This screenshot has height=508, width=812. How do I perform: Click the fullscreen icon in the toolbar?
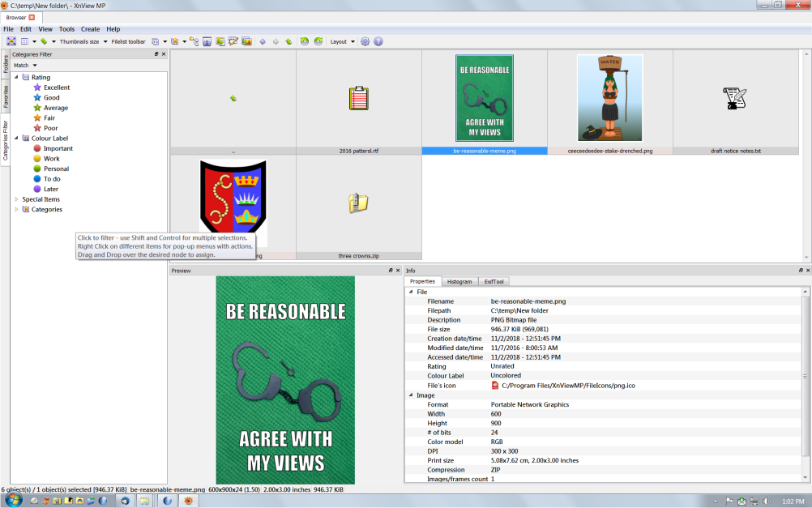[x=11, y=41]
